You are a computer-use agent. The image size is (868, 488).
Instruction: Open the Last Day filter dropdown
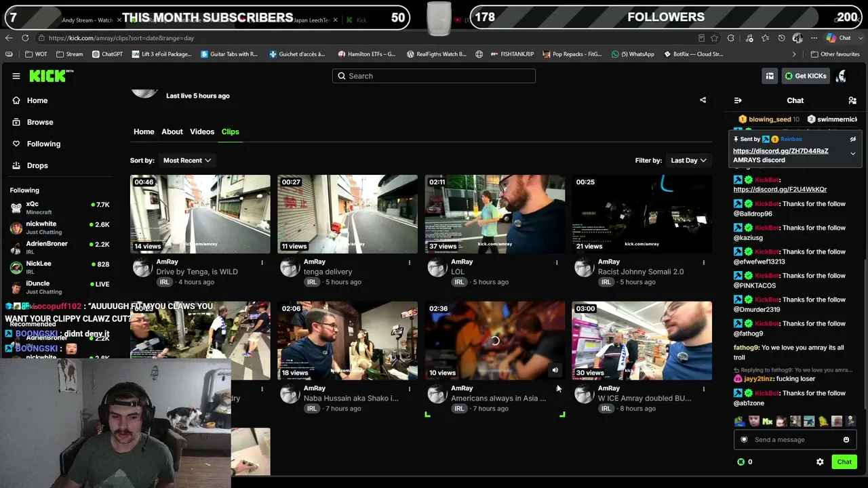pyautogui.click(x=688, y=161)
